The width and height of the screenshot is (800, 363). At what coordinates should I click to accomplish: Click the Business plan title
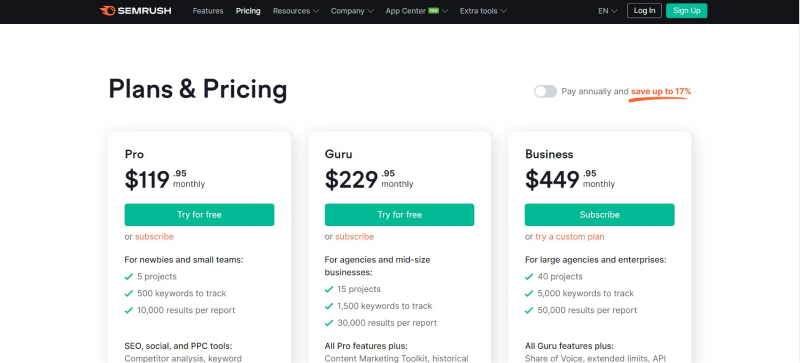[549, 154]
